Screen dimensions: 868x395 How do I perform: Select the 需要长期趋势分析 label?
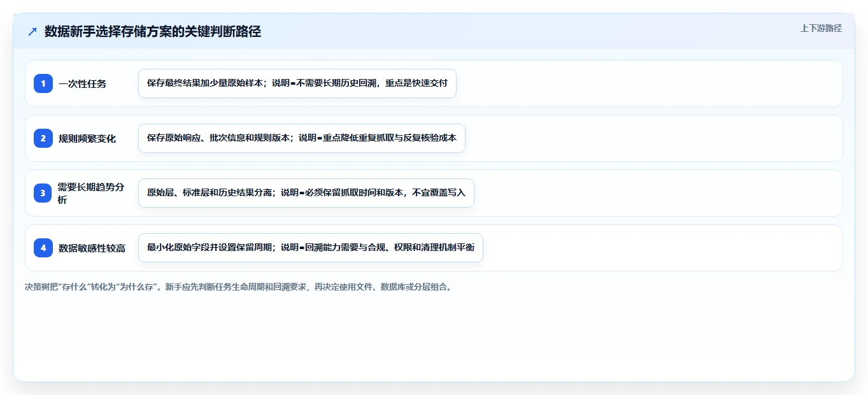click(x=92, y=193)
